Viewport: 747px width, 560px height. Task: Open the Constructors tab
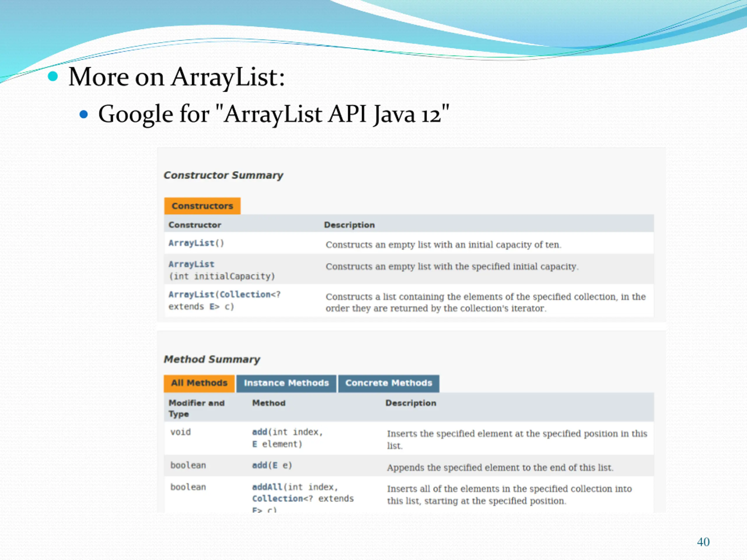click(x=202, y=206)
